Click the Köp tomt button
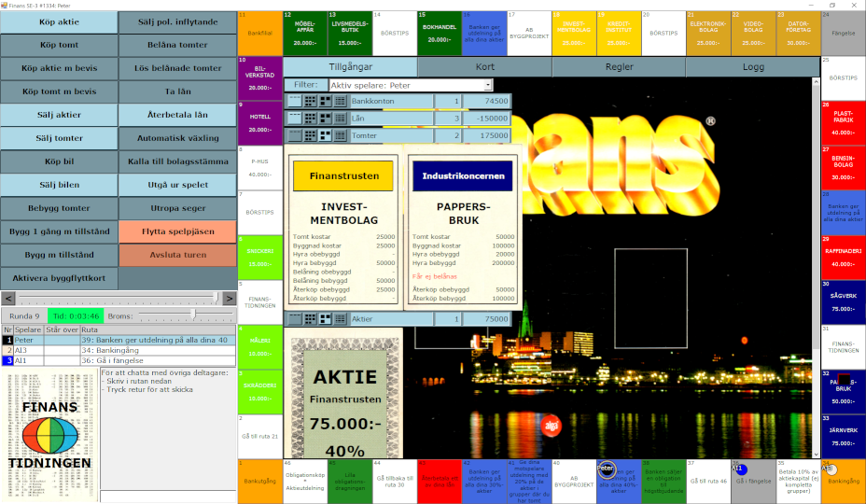 (x=59, y=46)
